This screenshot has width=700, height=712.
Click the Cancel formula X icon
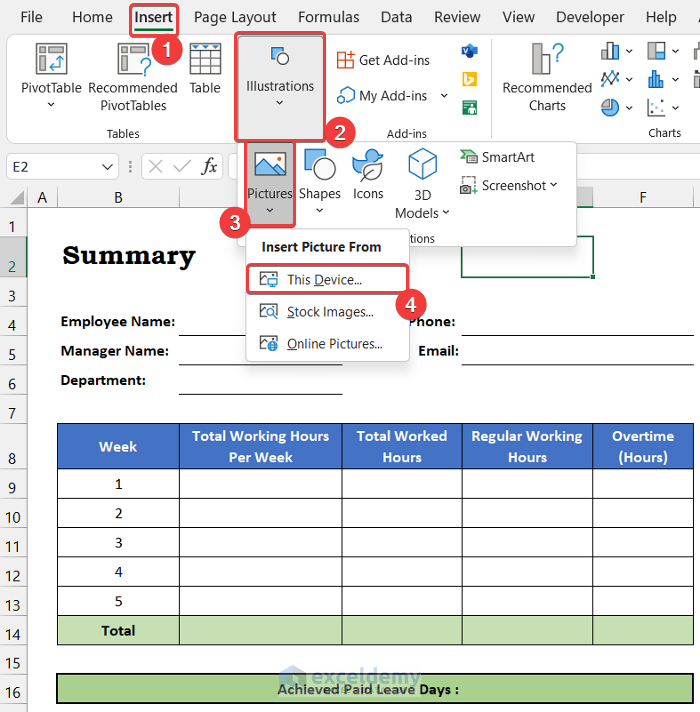(x=156, y=167)
